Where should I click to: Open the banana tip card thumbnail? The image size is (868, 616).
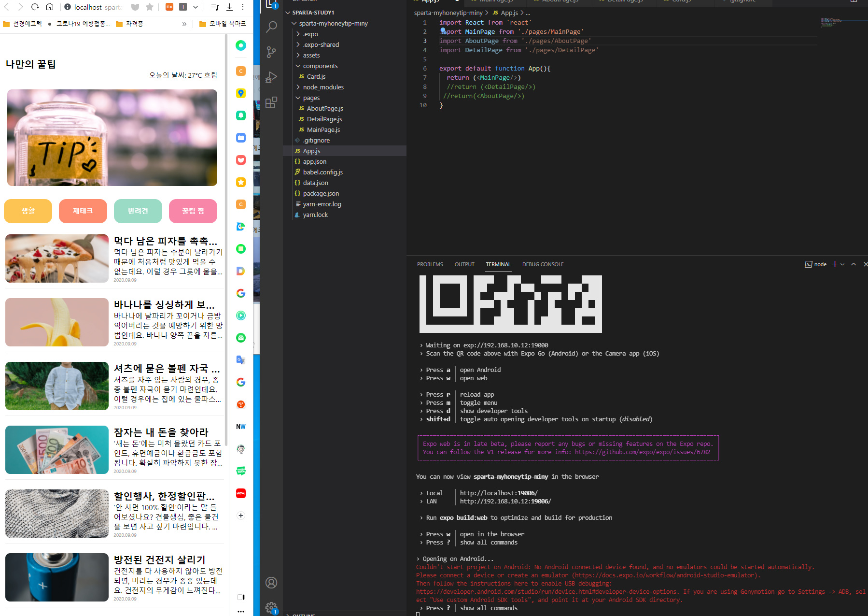tap(57, 322)
